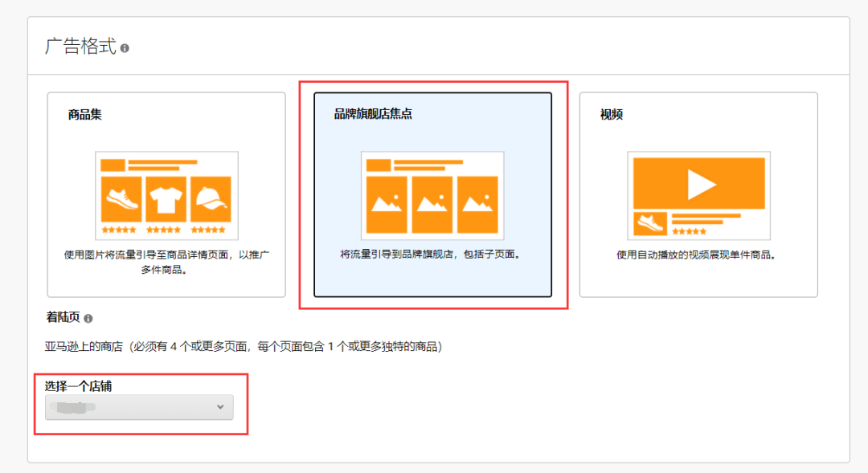Click the first image thumbnail icon in 品牌旗舰店焦点 card
The width and height of the screenshot is (868, 473).
389,202
